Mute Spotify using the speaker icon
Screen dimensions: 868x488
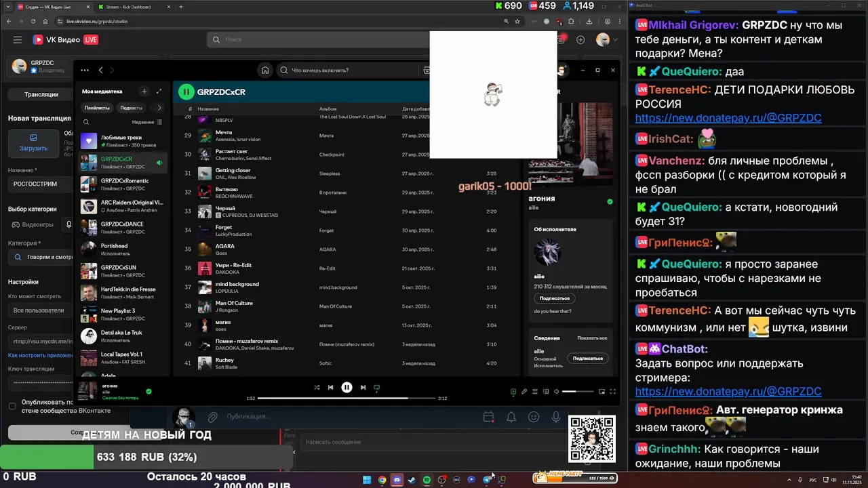(x=557, y=391)
